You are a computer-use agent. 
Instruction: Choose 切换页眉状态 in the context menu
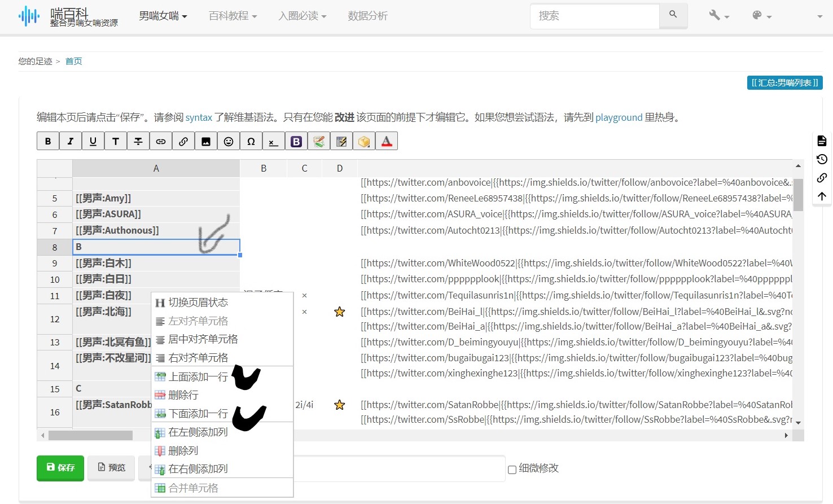[x=198, y=303]
